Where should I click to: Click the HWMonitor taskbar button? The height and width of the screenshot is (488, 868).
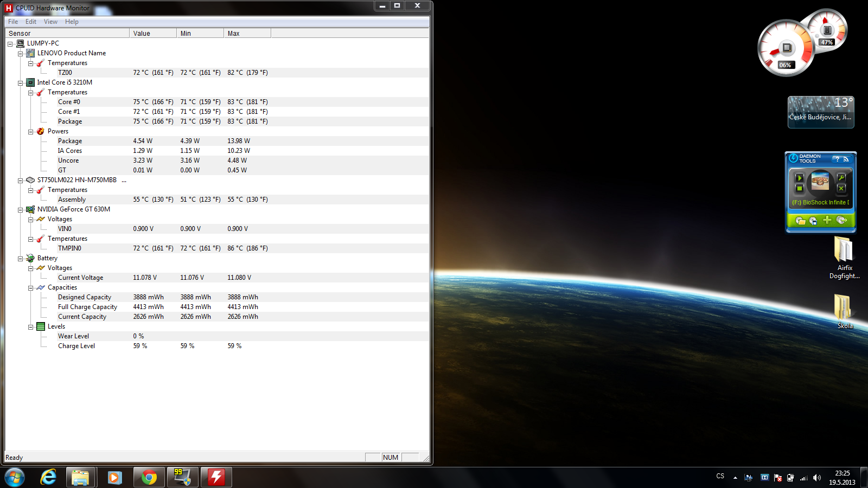click(183, 478)
